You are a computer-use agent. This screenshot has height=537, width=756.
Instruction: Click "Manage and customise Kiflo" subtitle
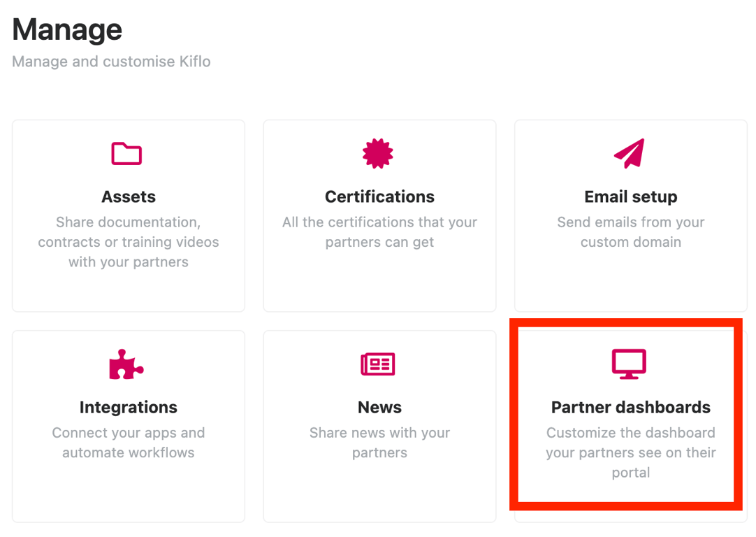tap(111, 62)
